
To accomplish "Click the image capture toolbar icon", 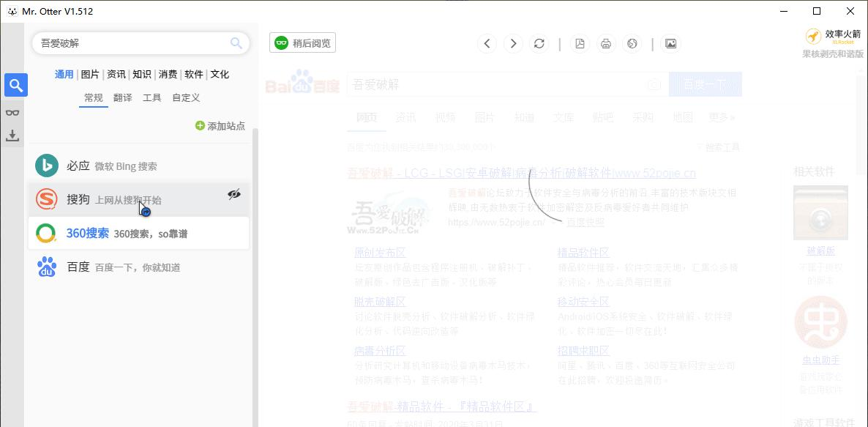I will (x=670, y=43).
